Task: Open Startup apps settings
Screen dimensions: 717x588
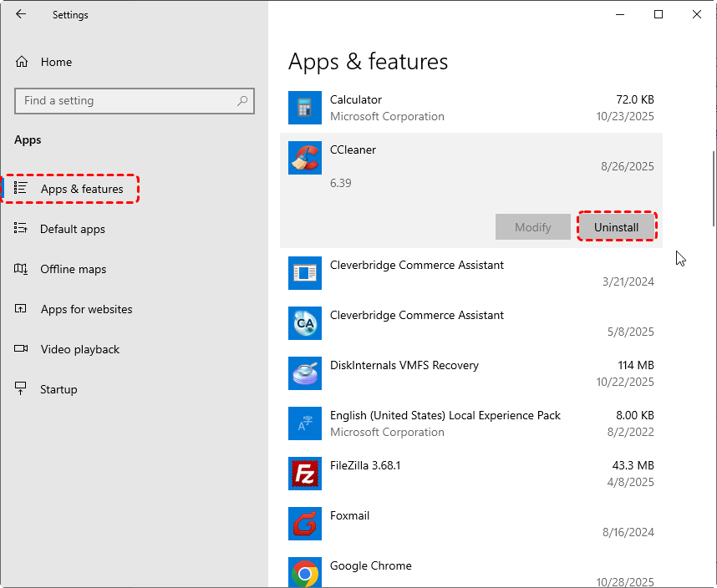Action: [58, 389]
